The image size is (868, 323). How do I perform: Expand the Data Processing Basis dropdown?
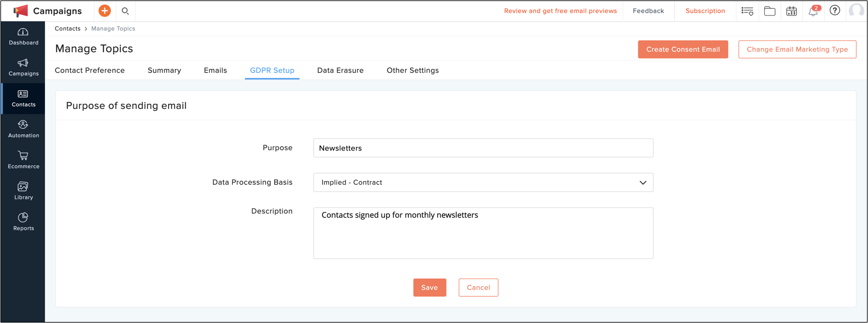pos(483,182)
